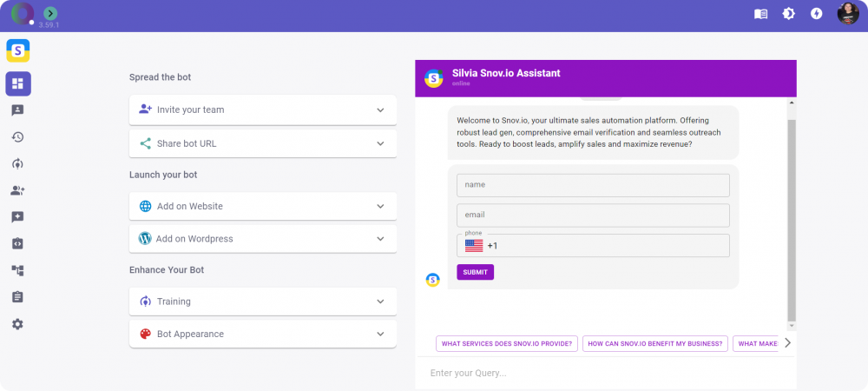The image size is (868, 391).
Task: Click the 'Launch your bot' heading
Action: [163, 175]
